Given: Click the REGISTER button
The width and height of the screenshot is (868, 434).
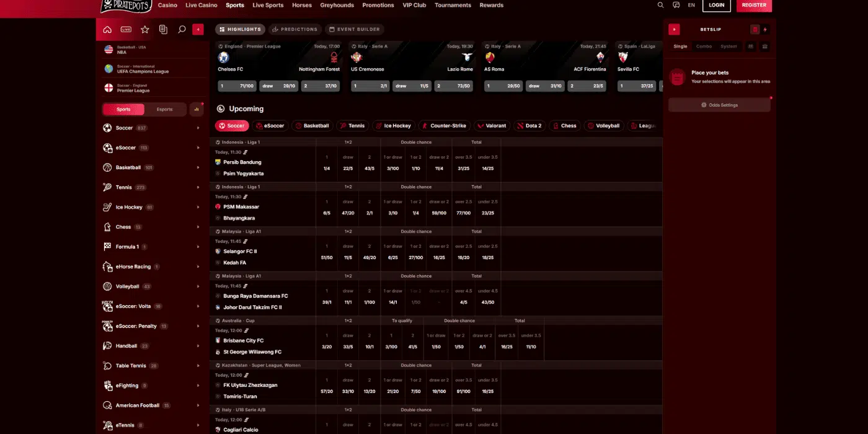Looking at the screenshot, I should click(754, 5).
